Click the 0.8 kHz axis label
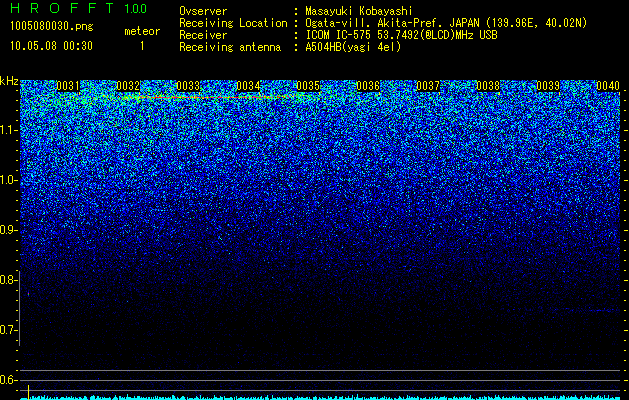Viewport: 629px width, 400px height. (7, 280)
